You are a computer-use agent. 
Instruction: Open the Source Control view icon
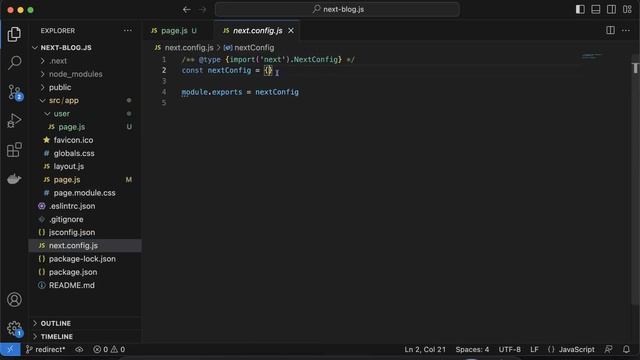coord(15,92)
